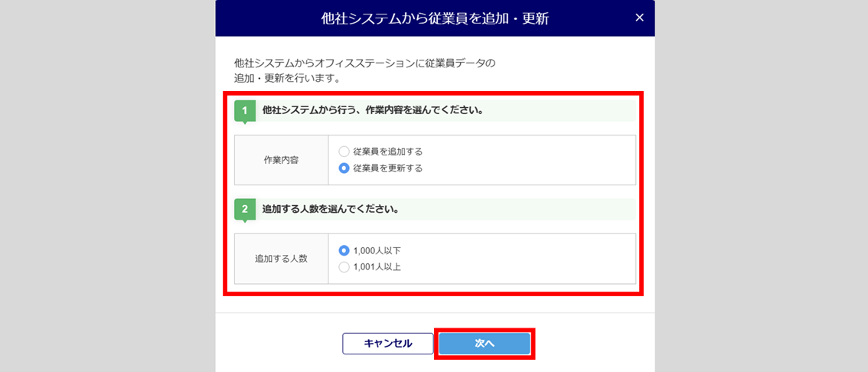Choose the 1,001人以上 radio option
The height and width of the screenshot is (372, 868).
coord(344,267)
